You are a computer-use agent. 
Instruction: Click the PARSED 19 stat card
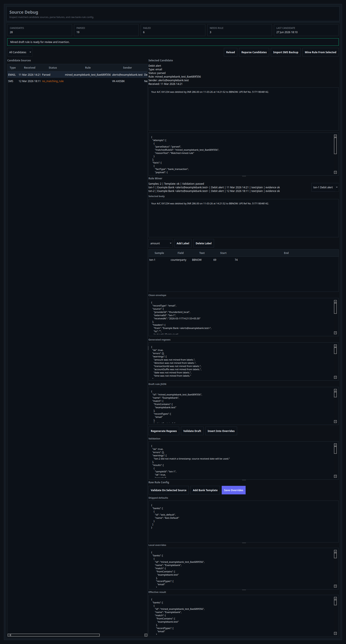coord(106,30)
